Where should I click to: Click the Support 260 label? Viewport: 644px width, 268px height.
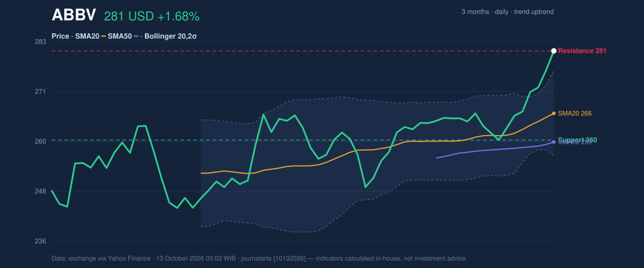click(577, 140)
